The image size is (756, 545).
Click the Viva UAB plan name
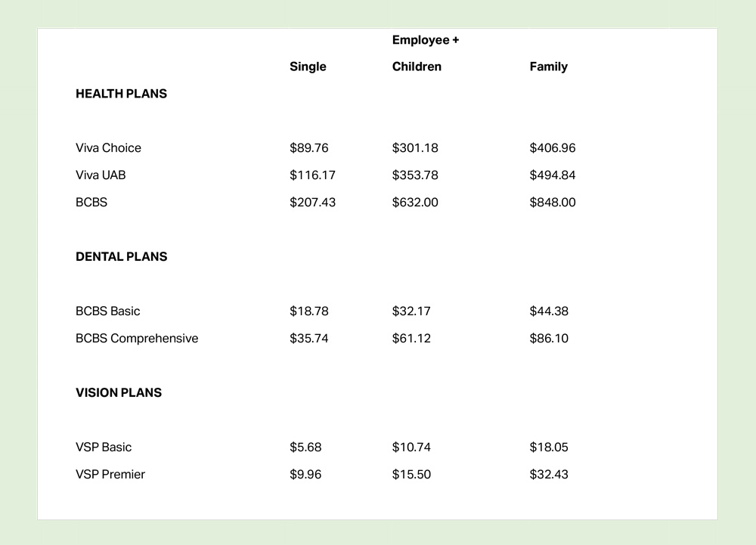click(x=101, y=175)
